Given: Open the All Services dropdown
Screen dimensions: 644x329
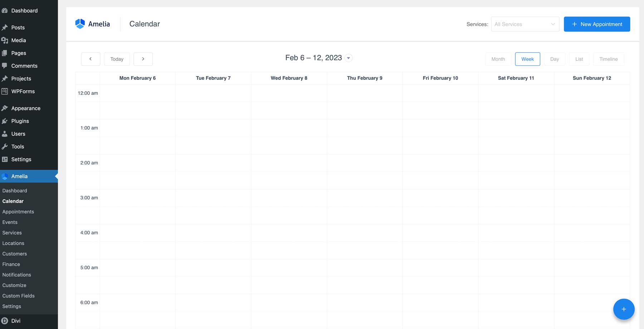Looking at the screenshot, I should click(525, 24).
